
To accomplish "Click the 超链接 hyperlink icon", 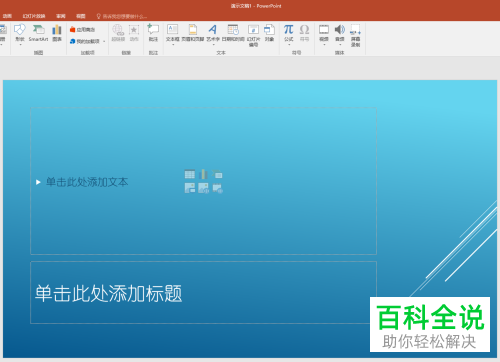I will (118, 33).
